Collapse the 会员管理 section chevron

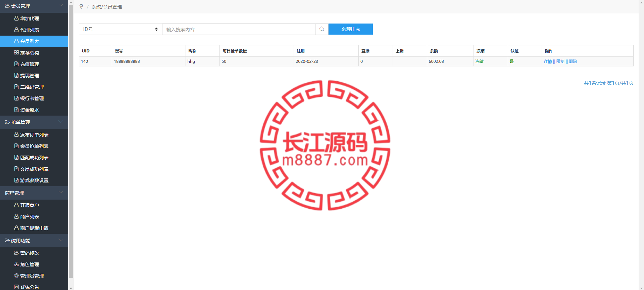click(x=61, y=5)
